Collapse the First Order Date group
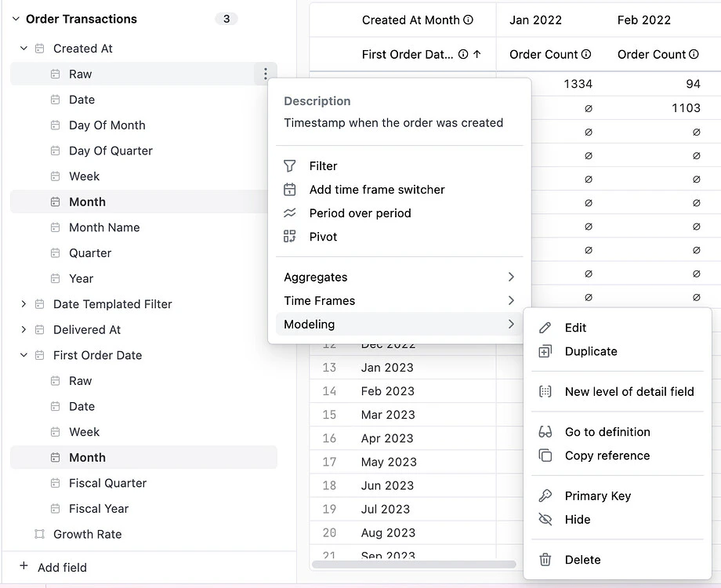 click(x=24, y=354)
